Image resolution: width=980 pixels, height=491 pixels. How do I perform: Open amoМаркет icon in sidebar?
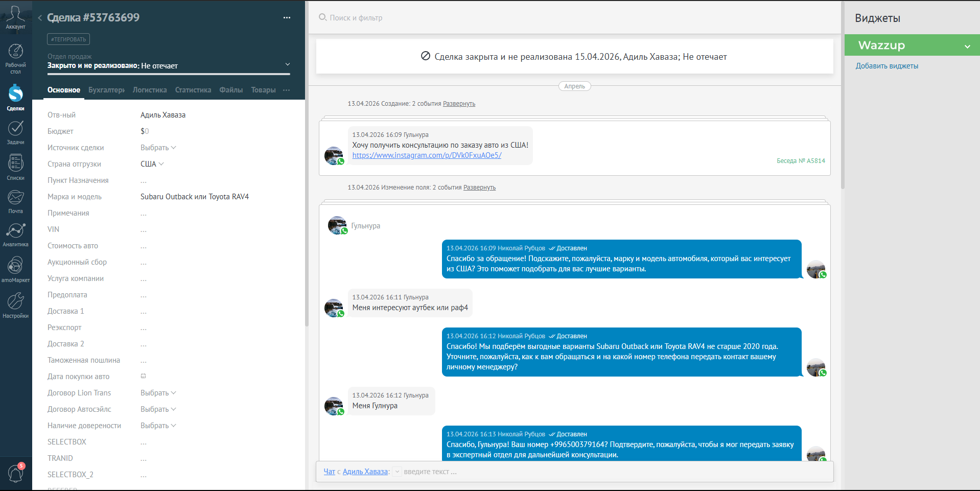(x=15, y=270)
